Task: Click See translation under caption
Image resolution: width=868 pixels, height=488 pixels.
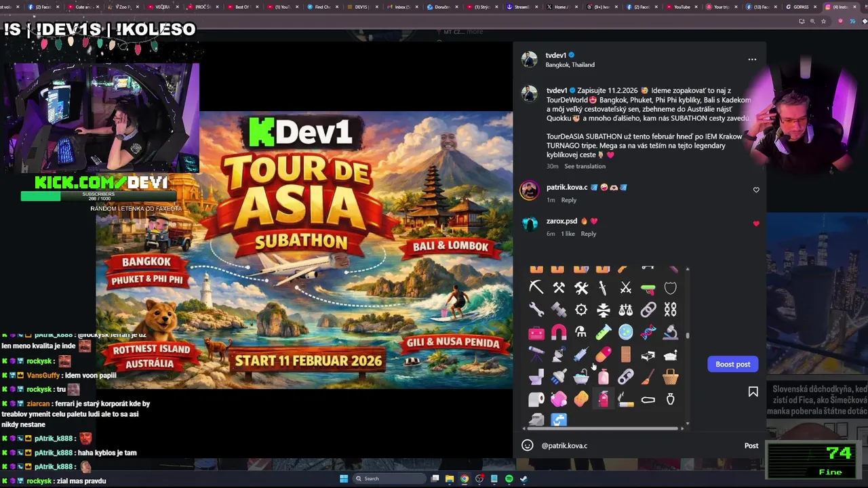Action: tap(585, 166)
